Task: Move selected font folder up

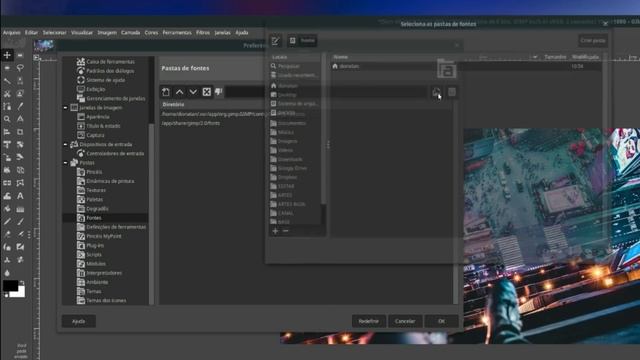Action: pos(180,92)
